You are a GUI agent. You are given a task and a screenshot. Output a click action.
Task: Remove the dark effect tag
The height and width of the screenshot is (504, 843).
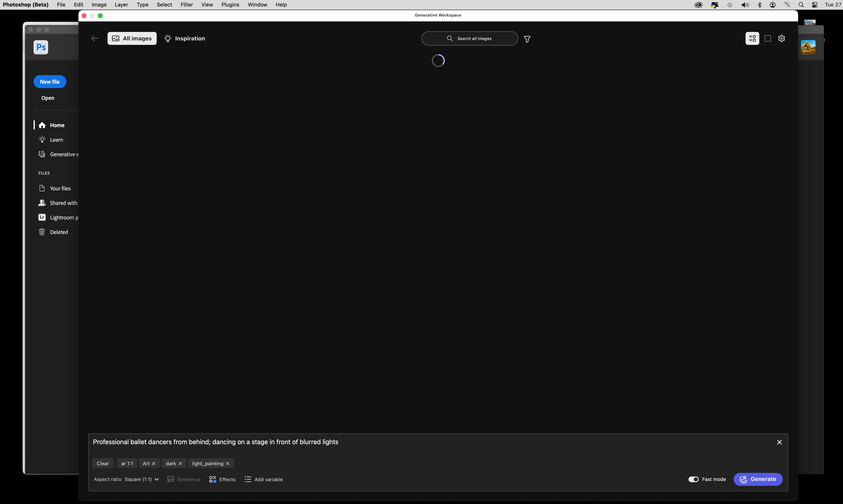(x=180, y=464)
